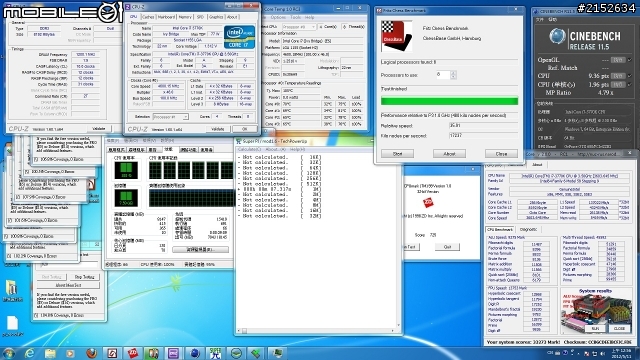Expand the Select CPU dropdown in Core Temp
The image size is (640, 360).
coord(299,27)
